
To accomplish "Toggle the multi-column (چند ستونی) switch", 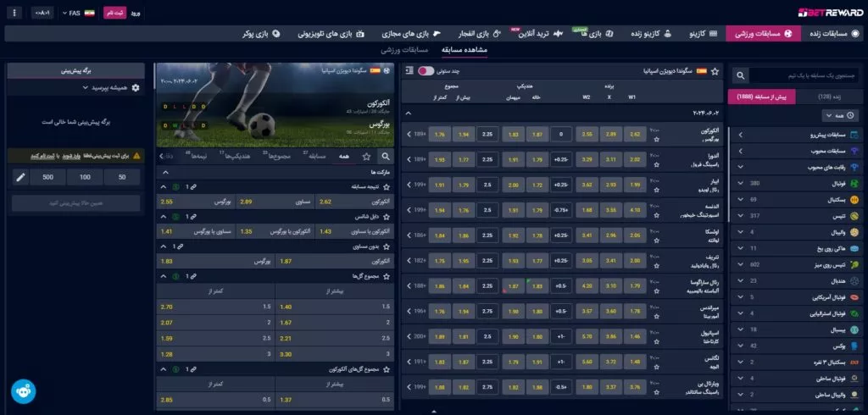I will (x=426, y=71).
